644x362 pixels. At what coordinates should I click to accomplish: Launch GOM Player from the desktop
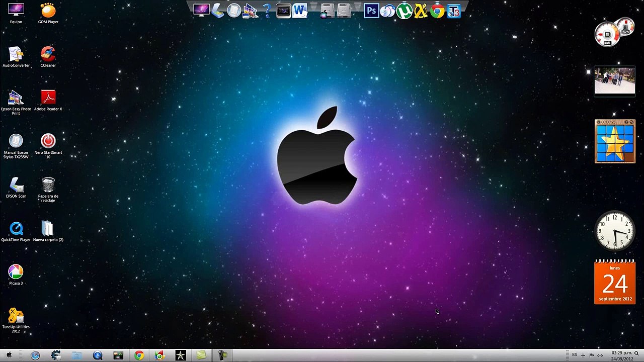pos(48,14)
